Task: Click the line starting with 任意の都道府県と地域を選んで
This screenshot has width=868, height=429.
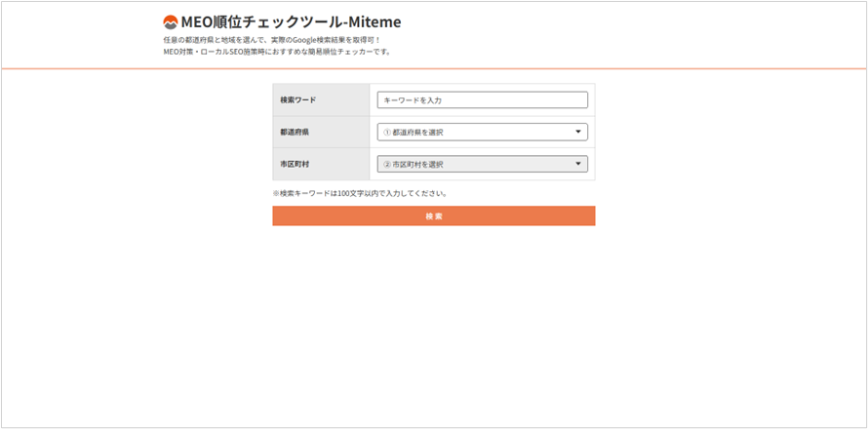Action: point(272,41)
